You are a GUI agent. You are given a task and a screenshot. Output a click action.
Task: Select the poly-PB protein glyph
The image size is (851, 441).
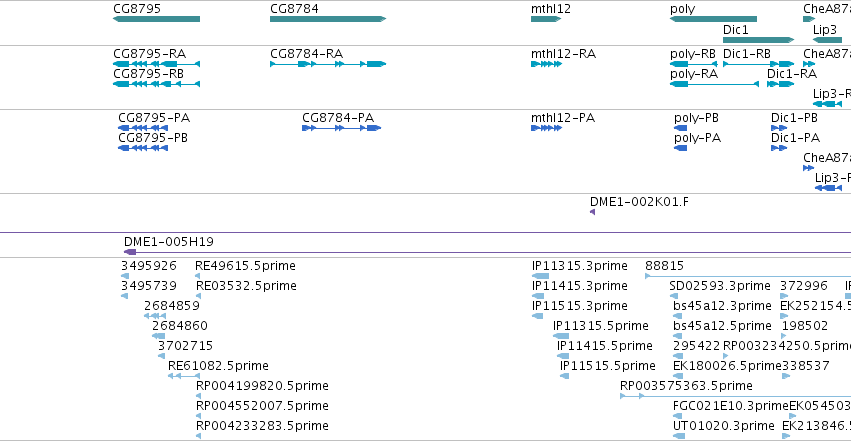pos(681,128)
